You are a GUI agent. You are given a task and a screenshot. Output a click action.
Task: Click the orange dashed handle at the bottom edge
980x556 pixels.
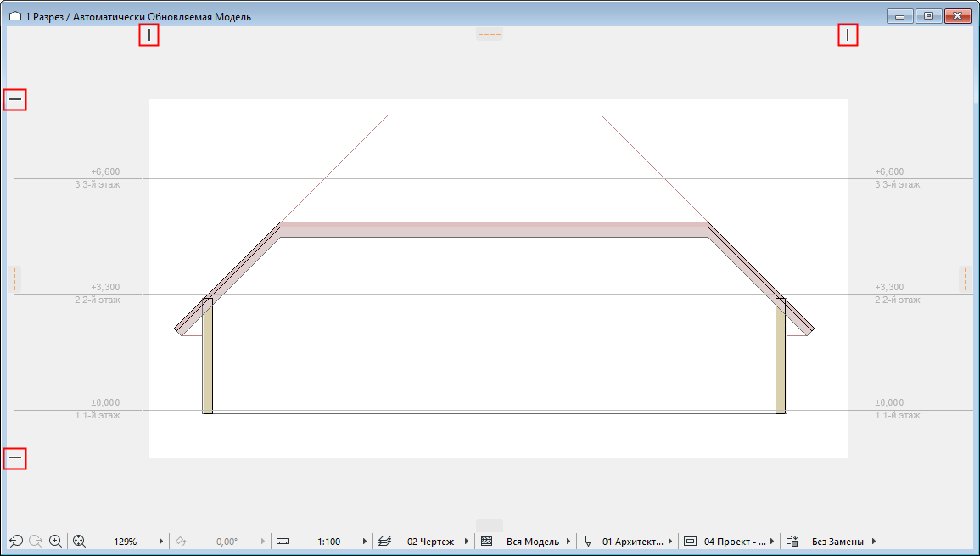pos(490,524)
